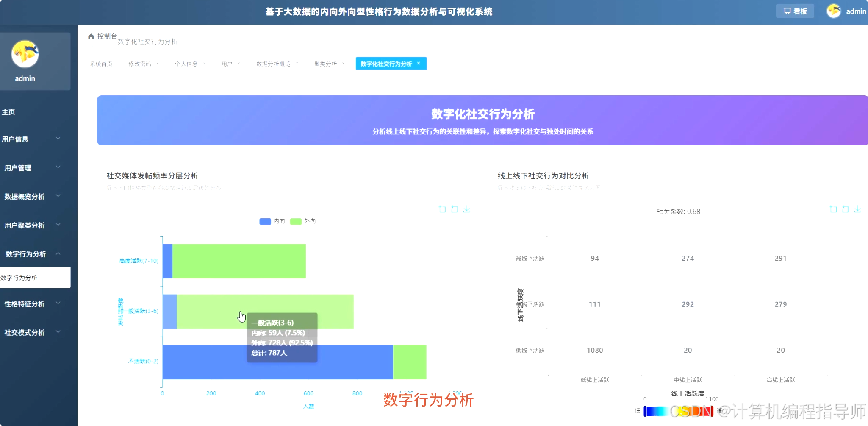Select the 数字行为分析 submenu item
This screenshot has width=868, height=426.
[35, 278]
